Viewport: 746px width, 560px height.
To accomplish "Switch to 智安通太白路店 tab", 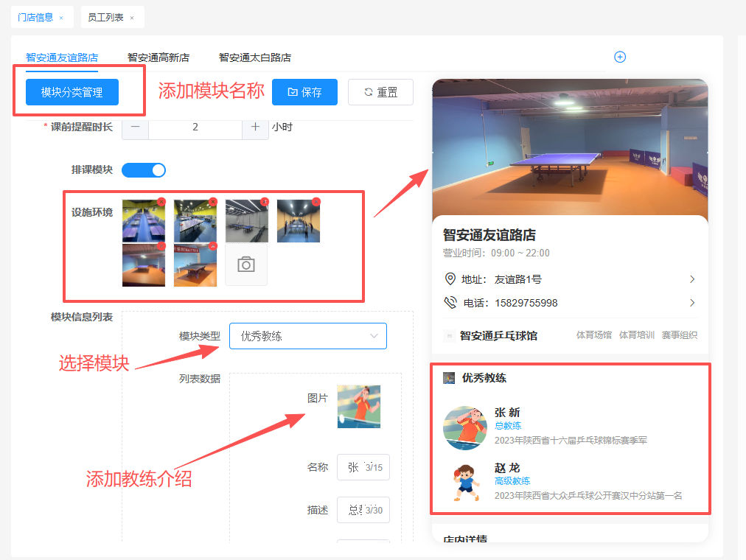I will tap(255, 57).
